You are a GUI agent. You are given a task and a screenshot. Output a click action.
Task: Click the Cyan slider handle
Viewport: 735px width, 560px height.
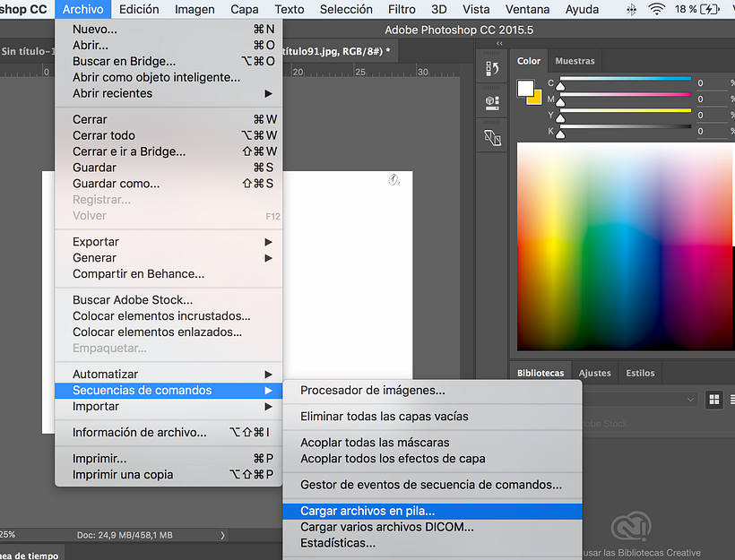coord(560,86)
